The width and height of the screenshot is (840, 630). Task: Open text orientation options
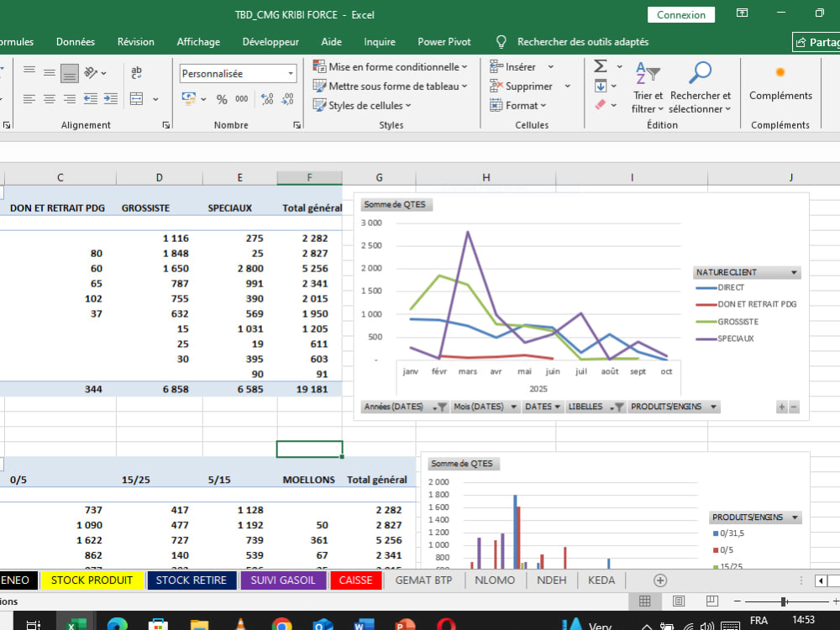(96, 72)
